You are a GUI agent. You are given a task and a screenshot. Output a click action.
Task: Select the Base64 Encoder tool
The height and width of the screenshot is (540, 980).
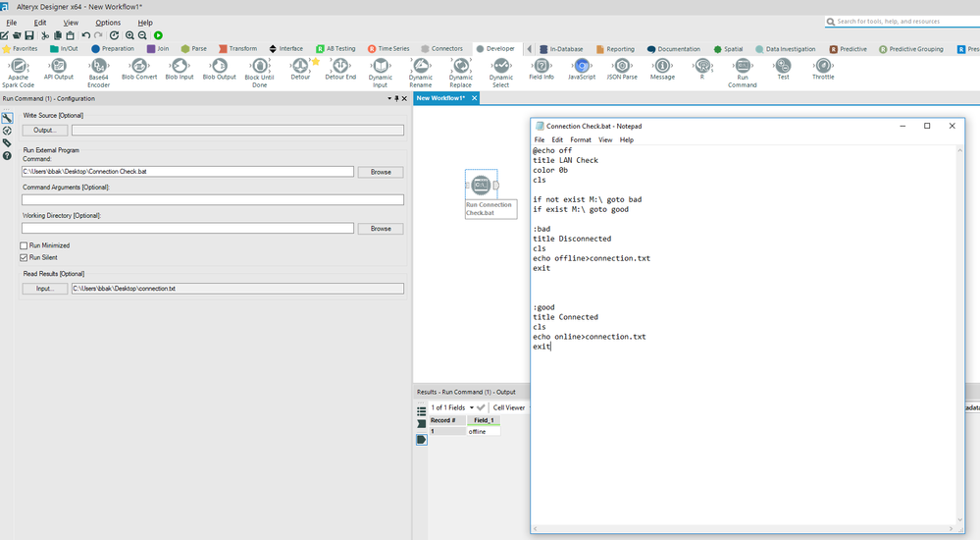[99, 73]
